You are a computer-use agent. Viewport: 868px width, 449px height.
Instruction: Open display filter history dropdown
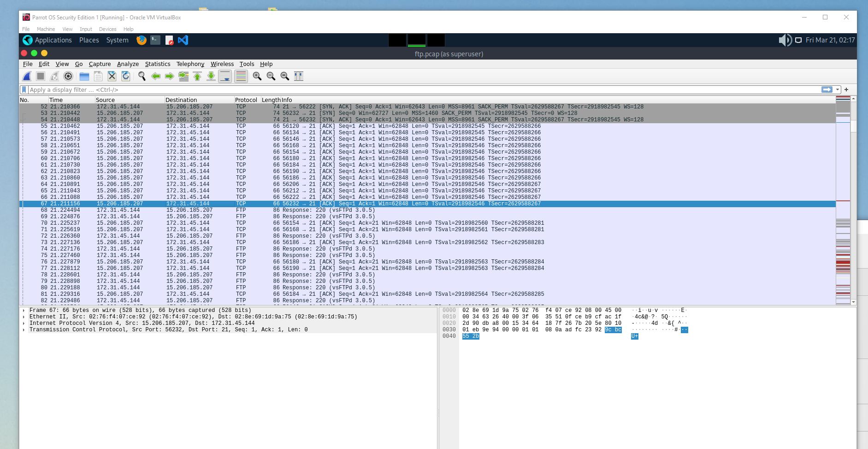(838, 90)
